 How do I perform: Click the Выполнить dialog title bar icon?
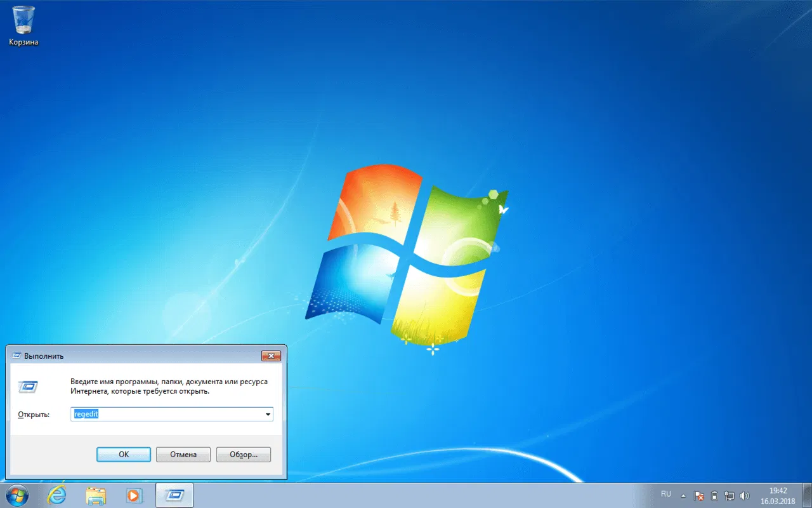click(x=16, y=356)
